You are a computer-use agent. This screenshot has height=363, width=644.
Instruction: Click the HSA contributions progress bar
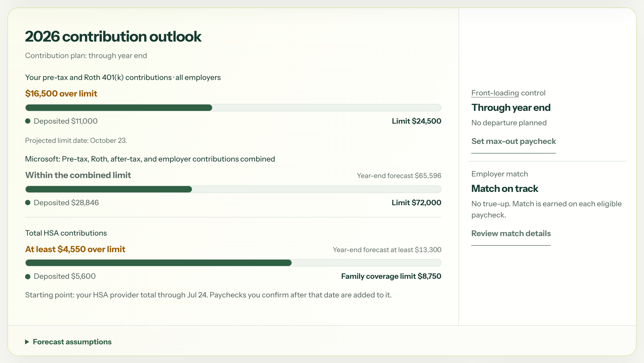click(x=233, y=263)
